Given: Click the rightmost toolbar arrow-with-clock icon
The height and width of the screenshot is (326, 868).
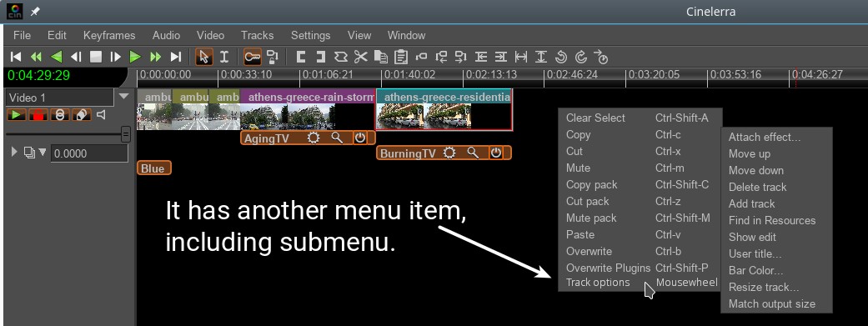Looking at the screenshot, I should coord(601,57).
